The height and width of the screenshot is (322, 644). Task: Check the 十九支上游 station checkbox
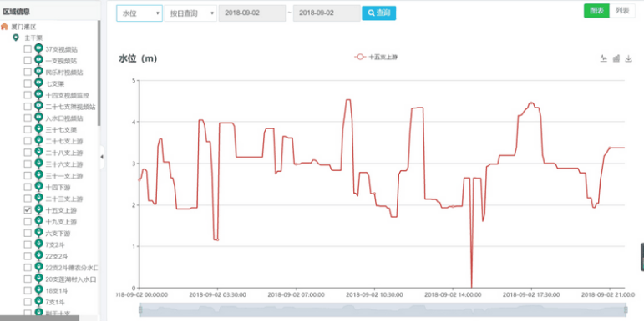(28, 222)
